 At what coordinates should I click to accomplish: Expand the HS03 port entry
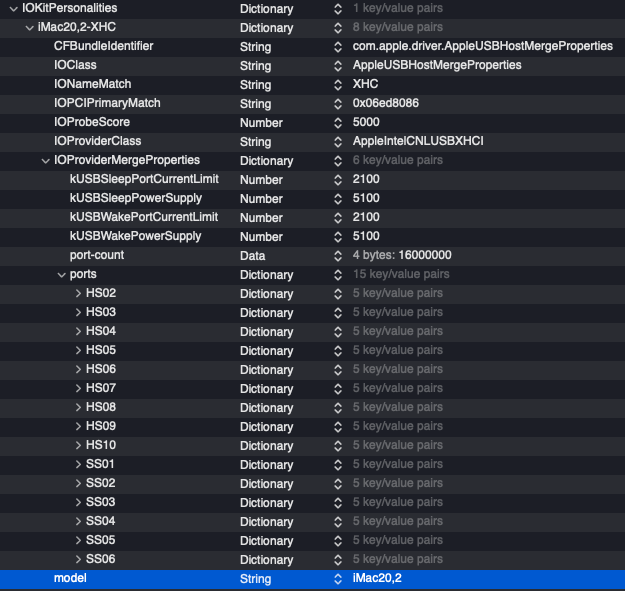tap(78, 312)
